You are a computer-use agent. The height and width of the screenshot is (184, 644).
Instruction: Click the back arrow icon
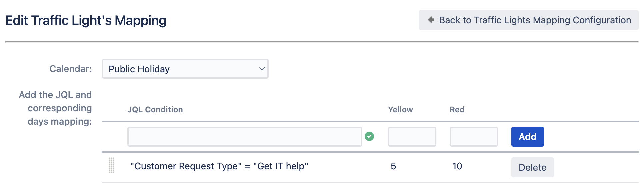[431, 20]
